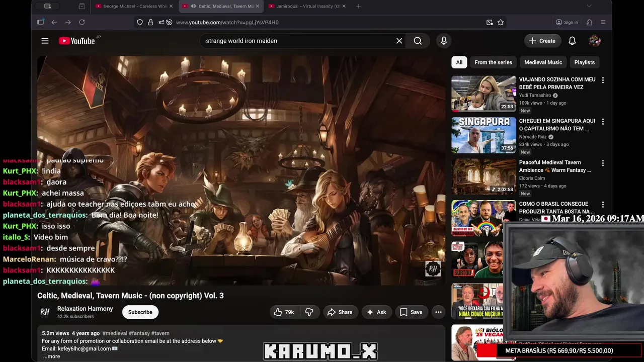Viewport: 644px width, 362px height.
Task: Select the Playlists chip
Action: point(584,62)
